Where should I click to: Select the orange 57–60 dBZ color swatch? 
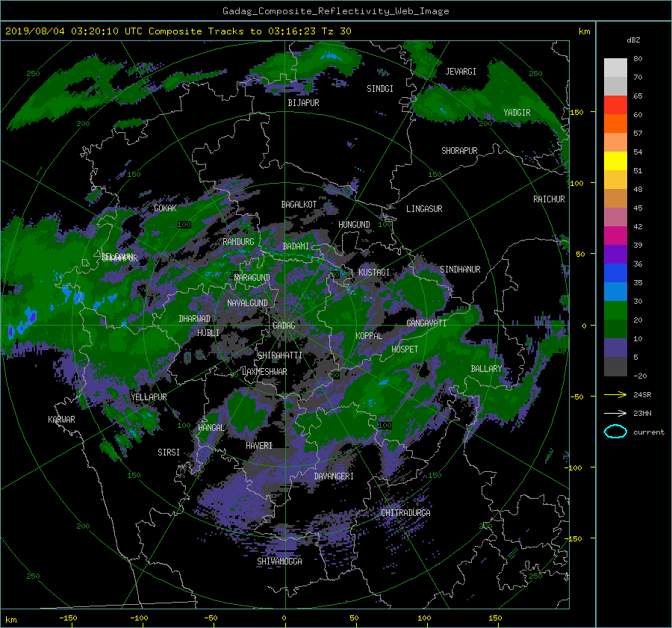[x=615, y=124]
